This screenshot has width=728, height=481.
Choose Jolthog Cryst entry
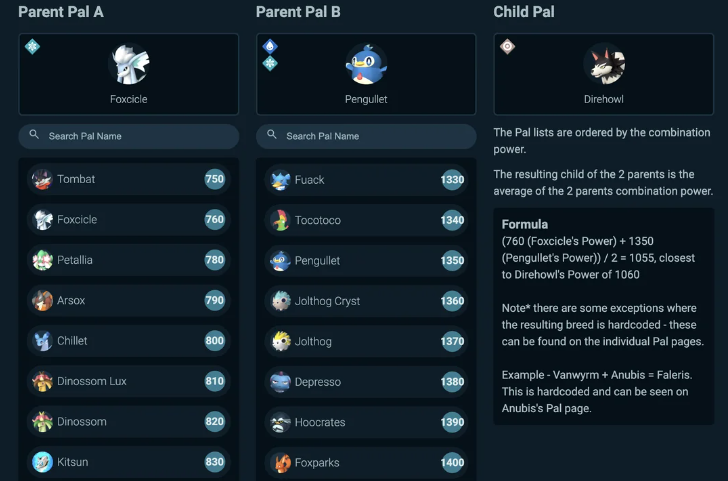(366, 301)
